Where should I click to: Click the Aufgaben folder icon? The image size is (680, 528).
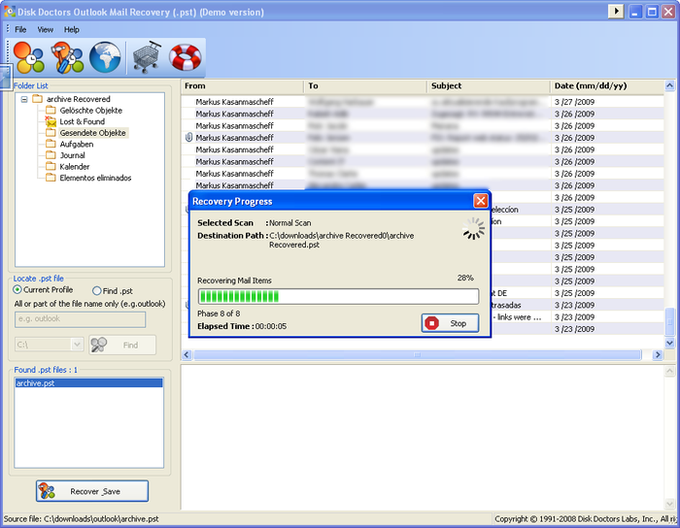tap(51, 144)
